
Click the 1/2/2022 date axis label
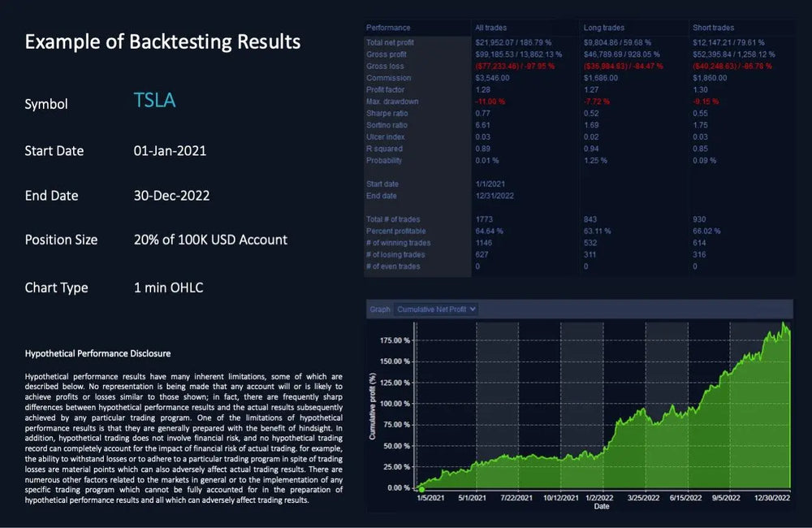(x=601, y=497)
